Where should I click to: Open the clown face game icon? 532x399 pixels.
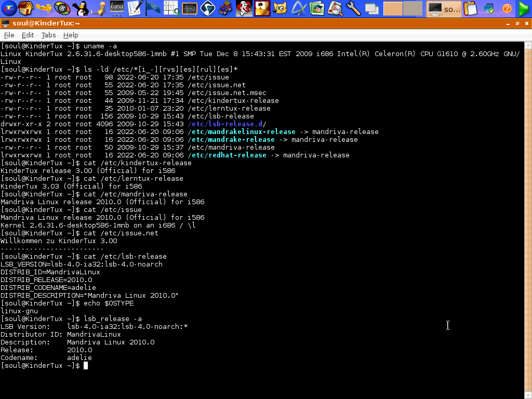click(244, 8)
